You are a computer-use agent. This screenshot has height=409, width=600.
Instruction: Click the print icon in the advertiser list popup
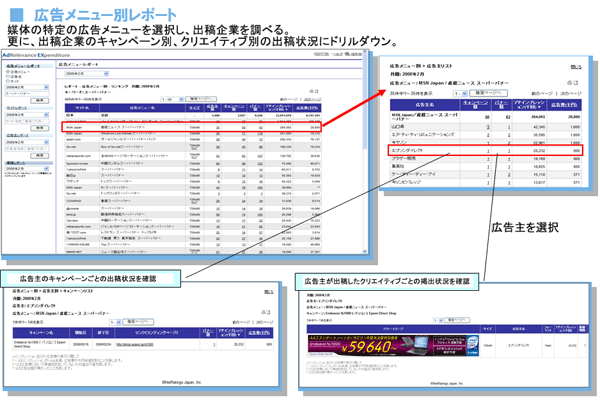point(570,83)
